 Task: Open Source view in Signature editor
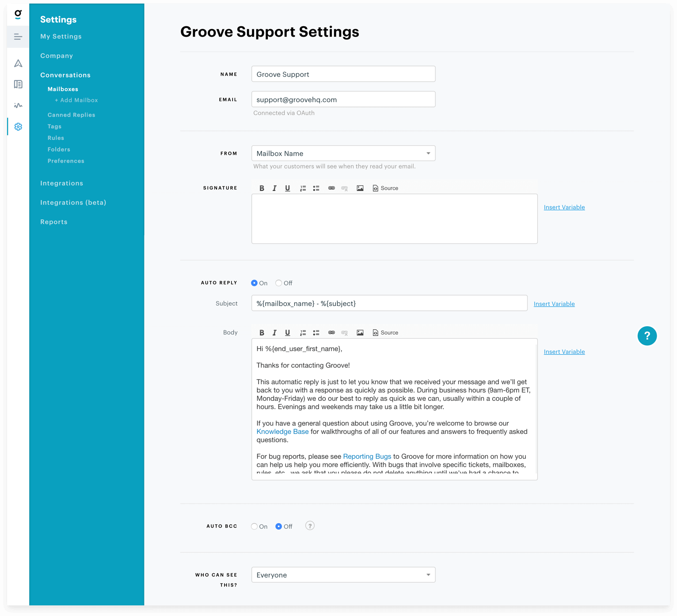tap(385, 188)
